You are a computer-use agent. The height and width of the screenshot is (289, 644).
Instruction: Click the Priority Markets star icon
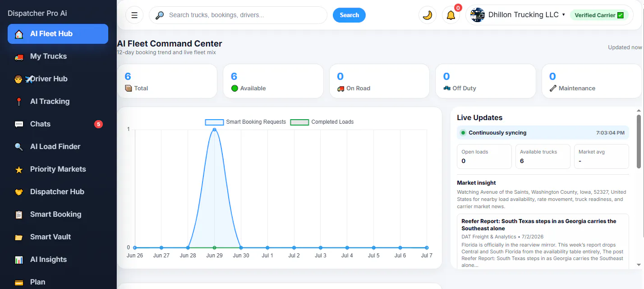pos(19,170)
